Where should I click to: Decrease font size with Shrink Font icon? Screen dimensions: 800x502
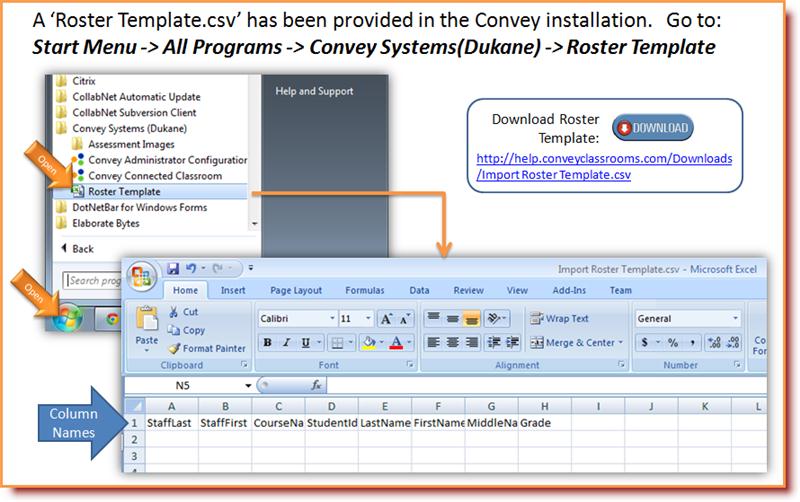[404, 319]
